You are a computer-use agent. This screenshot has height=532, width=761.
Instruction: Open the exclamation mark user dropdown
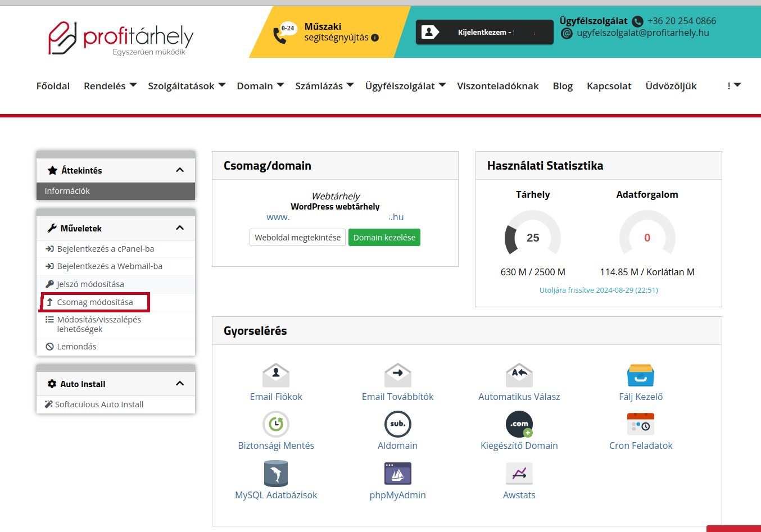point(734,86)
